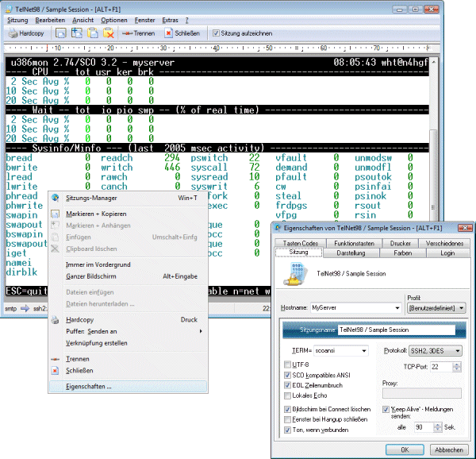Choose Hardcopy in the context menu
This screenshot has height=459, width=476.
tap(128, 319)
